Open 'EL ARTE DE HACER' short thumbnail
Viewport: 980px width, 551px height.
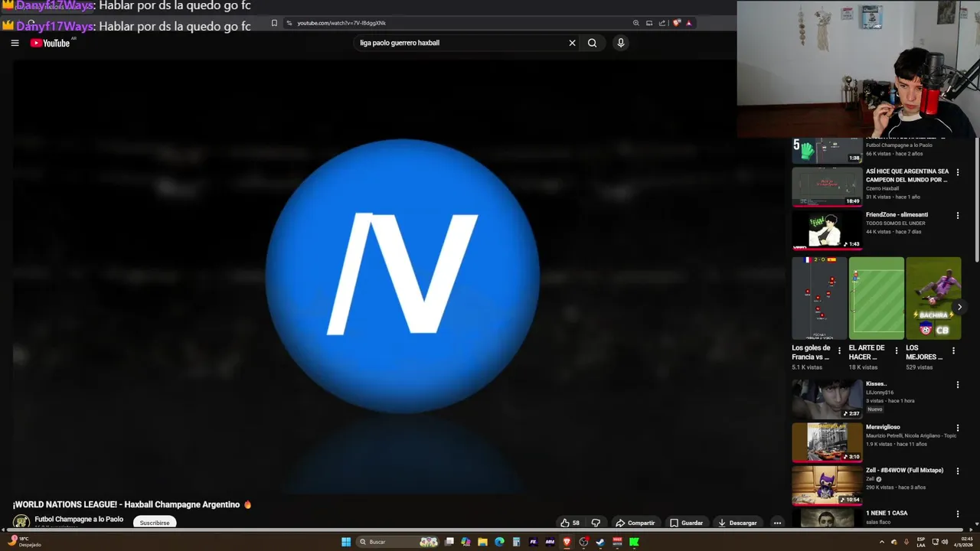click(x=876, y=298)
